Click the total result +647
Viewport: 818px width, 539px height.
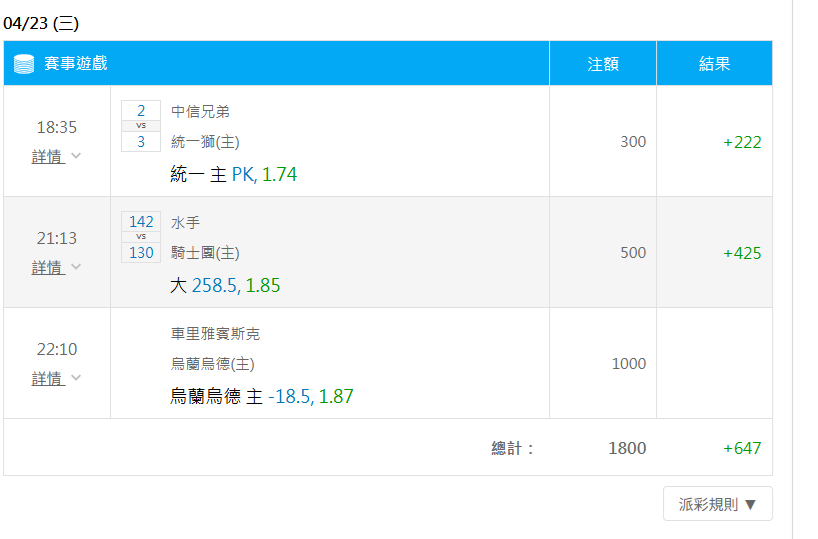point(742,448)
